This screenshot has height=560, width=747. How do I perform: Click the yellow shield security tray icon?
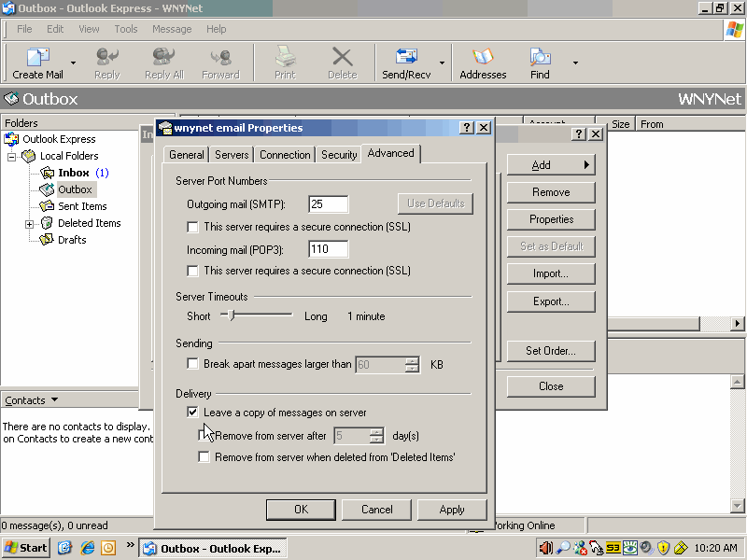click(663, 548)
